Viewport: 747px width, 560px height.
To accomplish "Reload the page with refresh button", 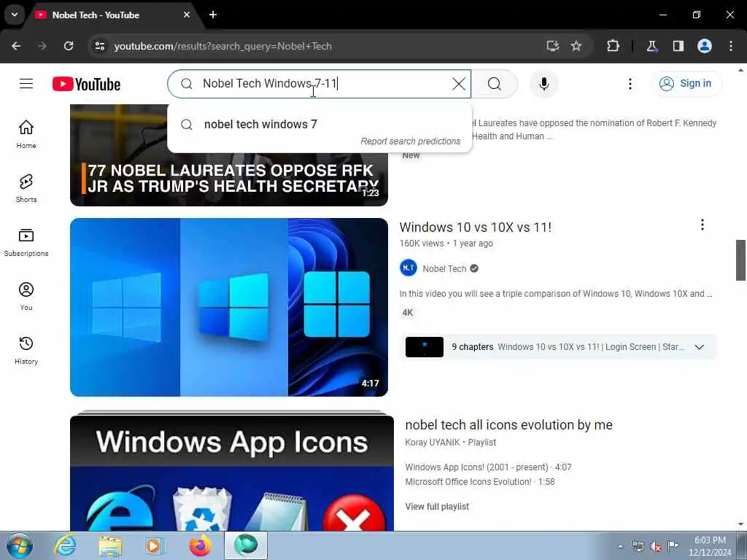I will (69, 46).
